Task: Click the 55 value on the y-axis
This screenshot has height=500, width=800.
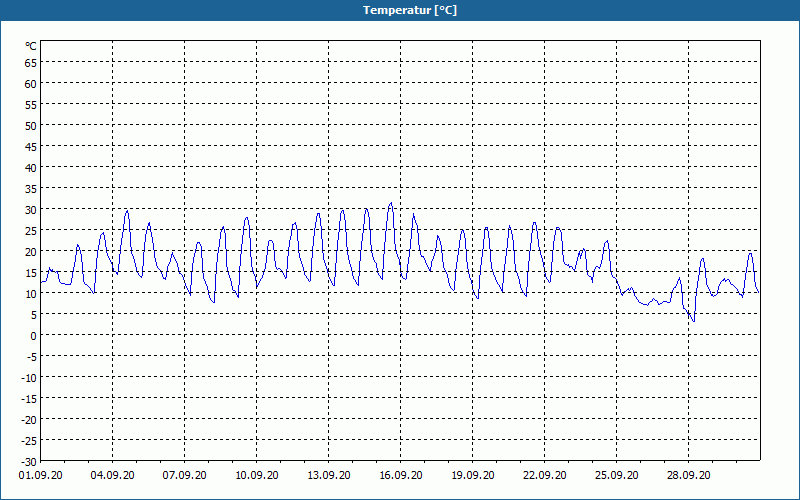Action: click(31, 105)
